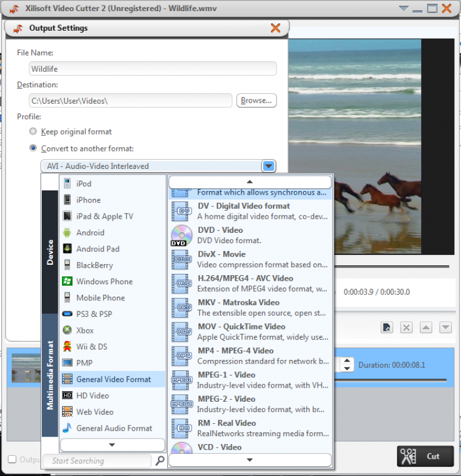The image size is (461, 476).
Task: Select RM Real Video icon
Action: (x=181, y=428)
